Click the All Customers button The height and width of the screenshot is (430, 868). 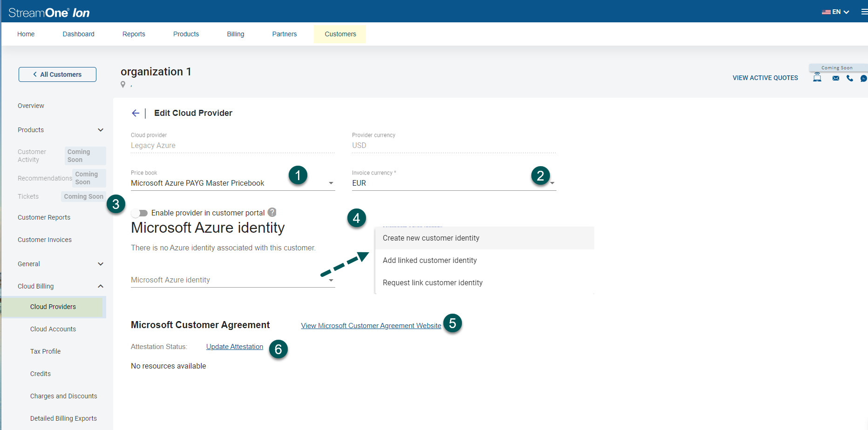[x=57, y=74]
